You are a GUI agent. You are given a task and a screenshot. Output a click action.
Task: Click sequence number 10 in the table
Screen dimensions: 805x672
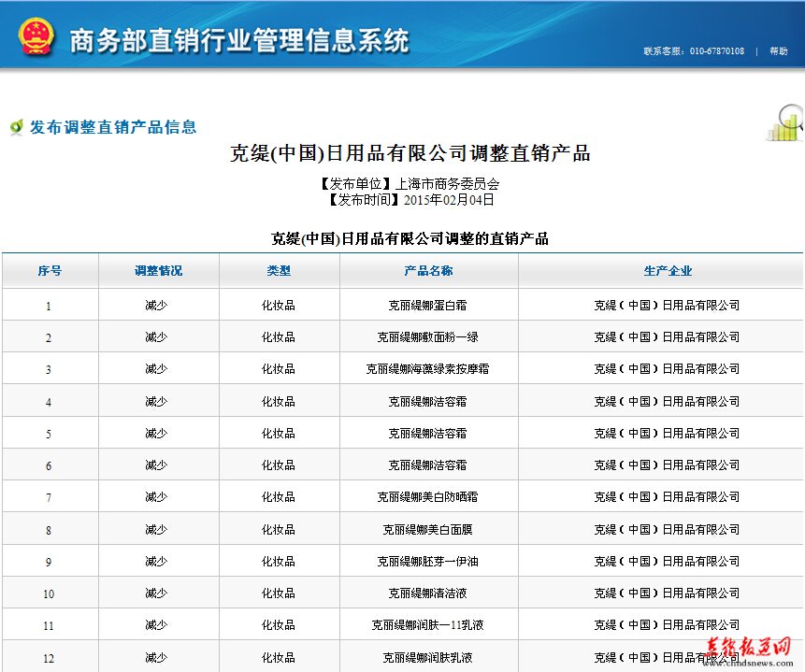click(x=49, y=594)
